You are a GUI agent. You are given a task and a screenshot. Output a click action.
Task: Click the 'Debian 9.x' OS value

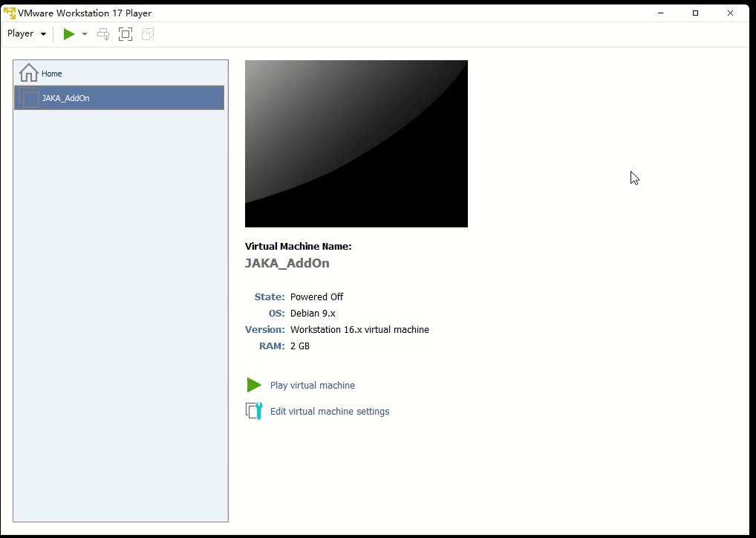[313, 313]
